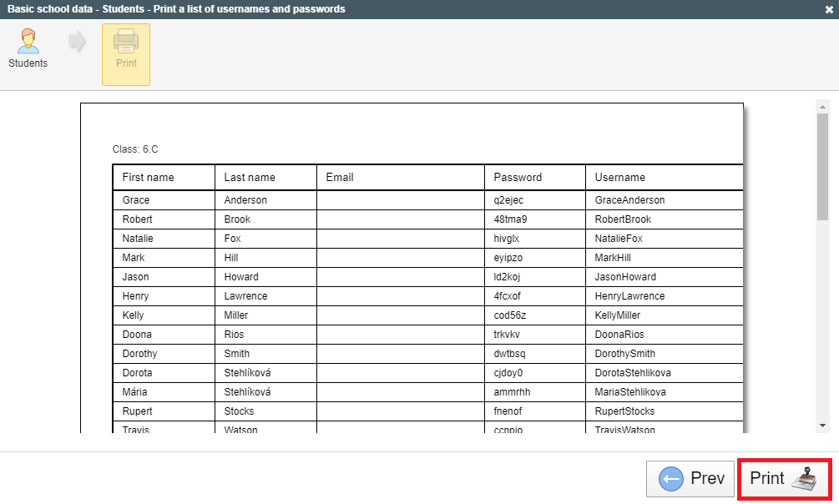Click the 'Class: 6.C' label
The image size is (839, 504).
point(135,149)
